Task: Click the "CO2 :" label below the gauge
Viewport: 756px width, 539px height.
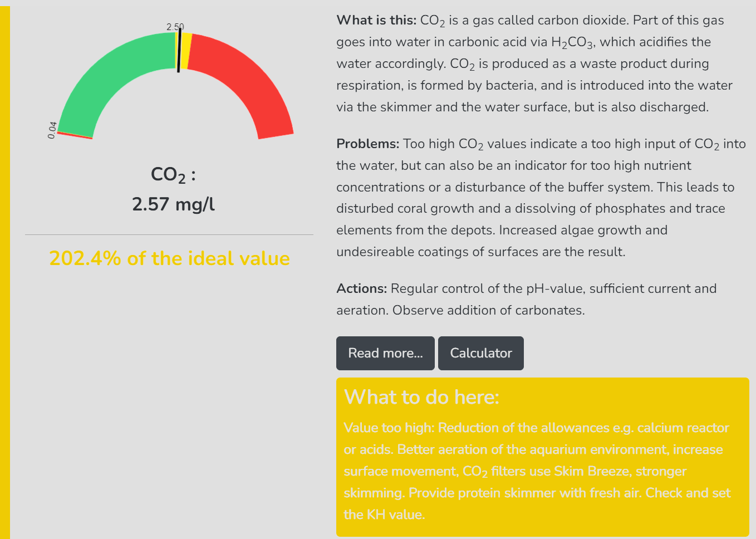Action: [173, 175]
